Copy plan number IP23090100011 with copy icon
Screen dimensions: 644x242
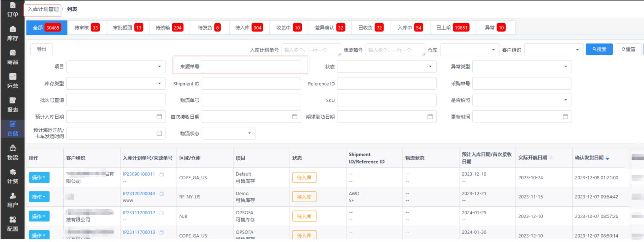tap(162, 174)
